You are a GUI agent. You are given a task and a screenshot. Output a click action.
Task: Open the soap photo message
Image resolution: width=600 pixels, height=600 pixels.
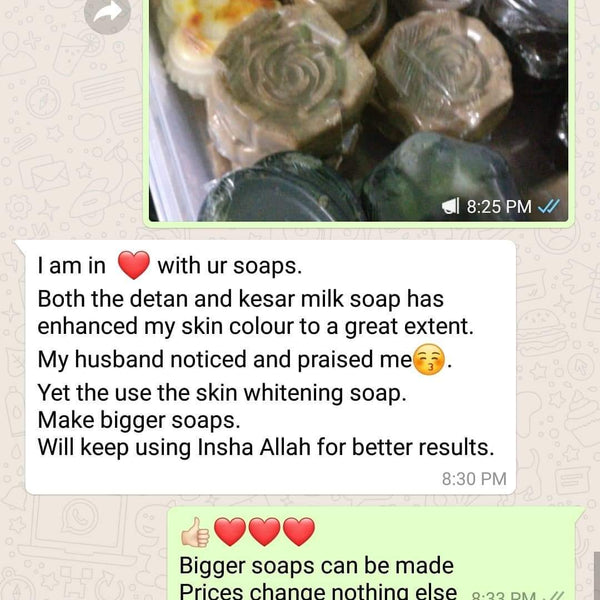(x=359, y=111)
